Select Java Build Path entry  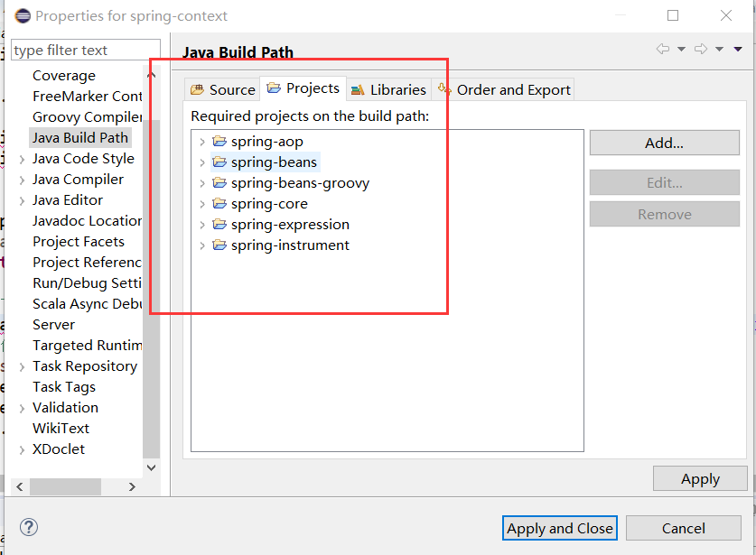(80, 138)
